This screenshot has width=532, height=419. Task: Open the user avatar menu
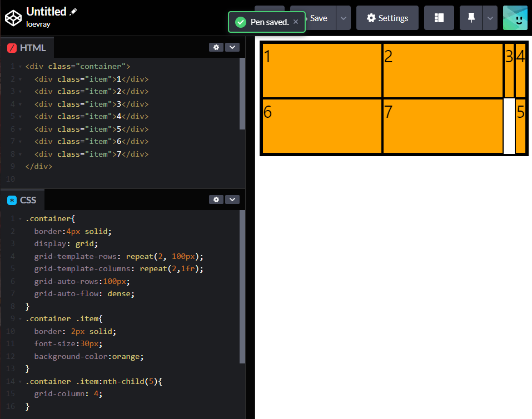[x=515, y=18]
